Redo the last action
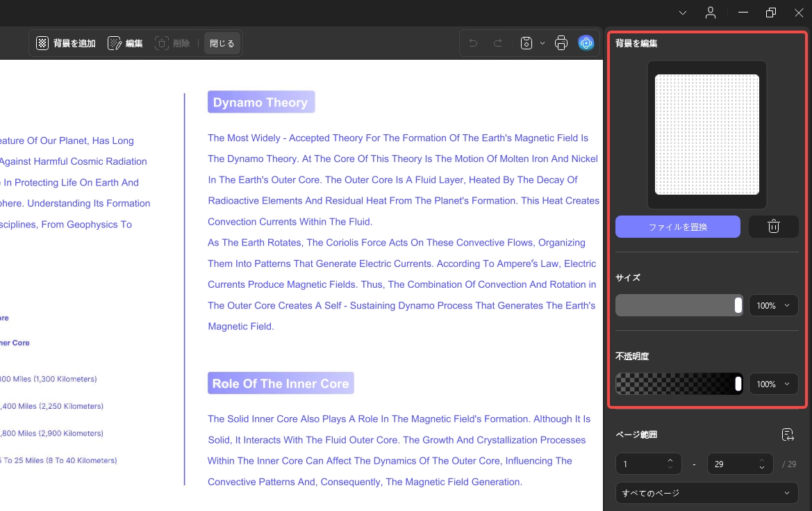The width and height of the screenshot is (812, 511). pos(497,43)
